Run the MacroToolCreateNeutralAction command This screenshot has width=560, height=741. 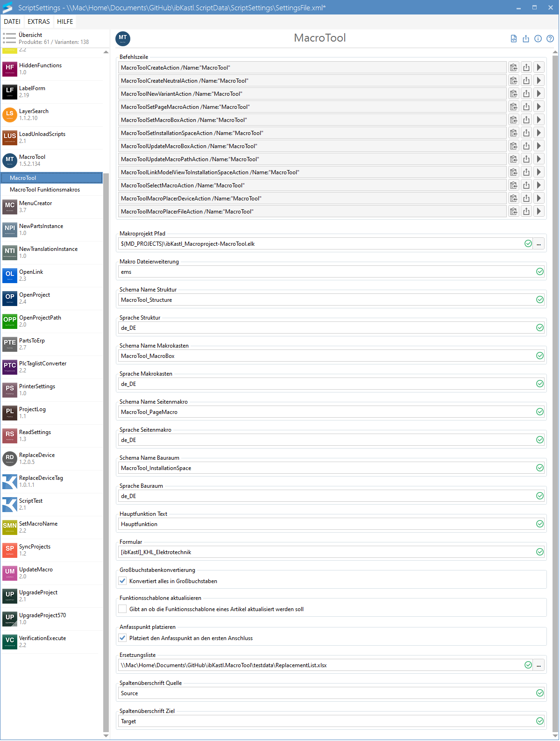539,81
